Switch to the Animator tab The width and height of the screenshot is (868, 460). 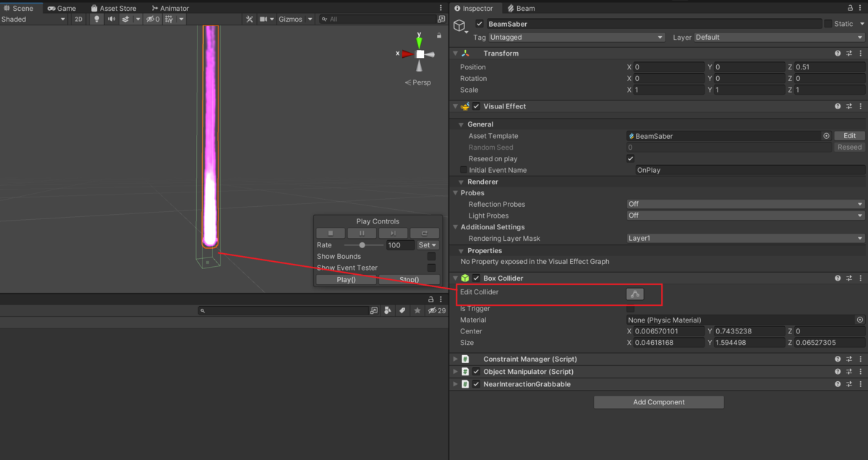pos(170,8)
